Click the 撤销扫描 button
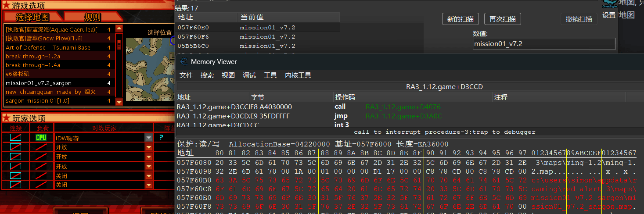 [x=579, y=19]
